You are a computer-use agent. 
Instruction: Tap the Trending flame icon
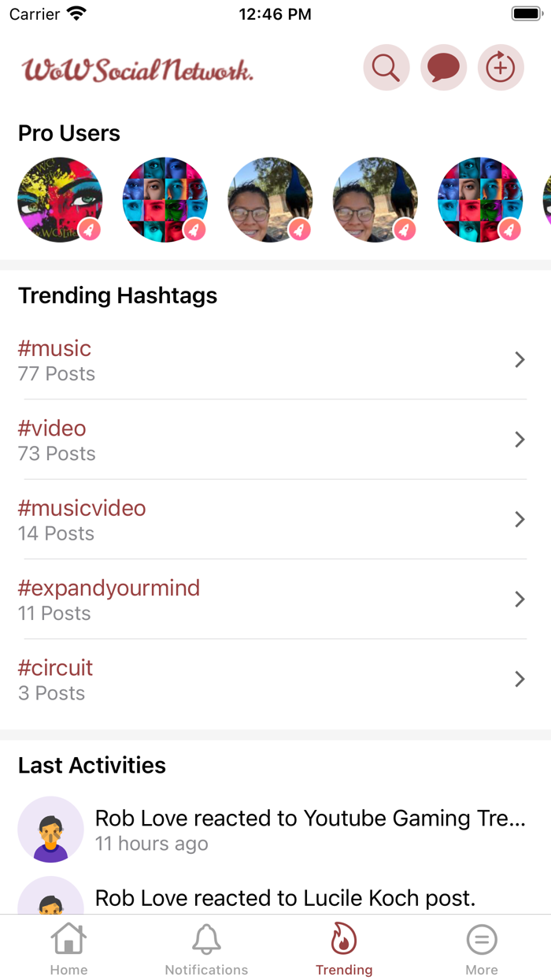click(344, 939)
